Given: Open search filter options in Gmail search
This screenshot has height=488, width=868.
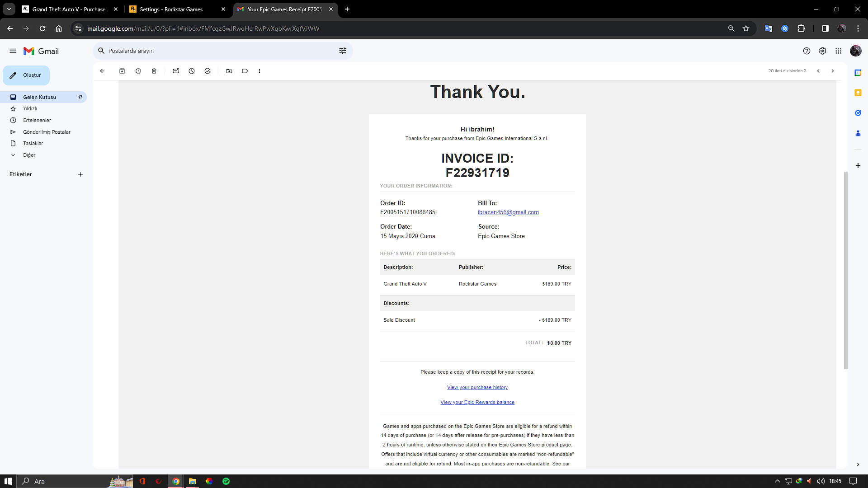Looking at the screenshot, I should (x=343, y=51).
